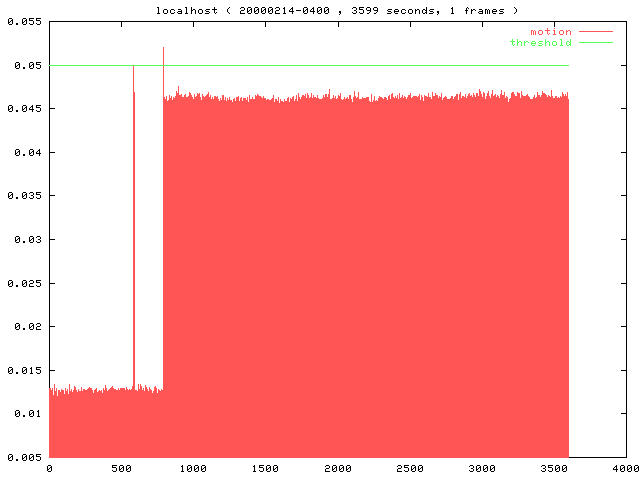Image resolution: width=640 pixels, height=480 pixels.
Task: Click the threshold legend line sample
Action: [x=596, y=43]
